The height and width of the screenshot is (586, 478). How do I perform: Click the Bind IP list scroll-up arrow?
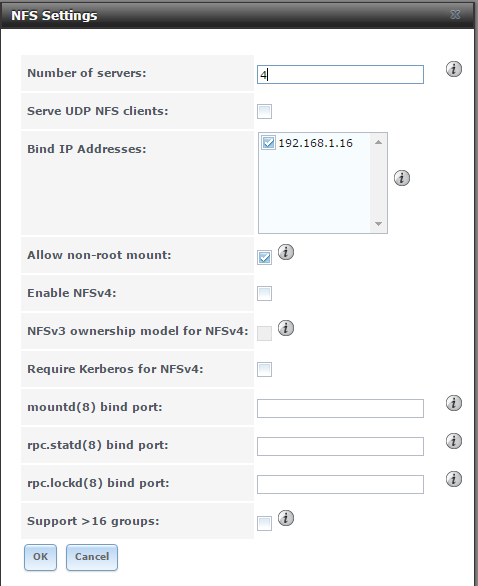coord(378,142)
